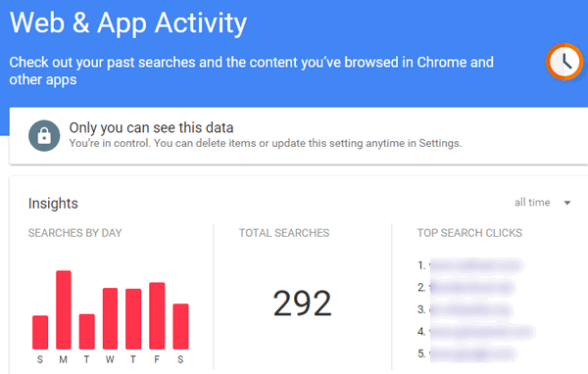Click the padlock privacy icon
588x374 pixels.
pyautogui.click(x=44, y=136)
